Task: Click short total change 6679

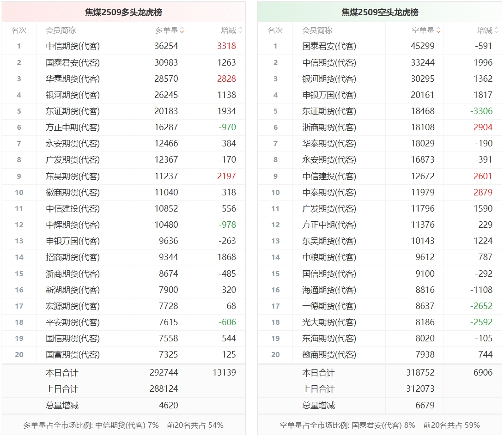Action: [x=425, y=406]
